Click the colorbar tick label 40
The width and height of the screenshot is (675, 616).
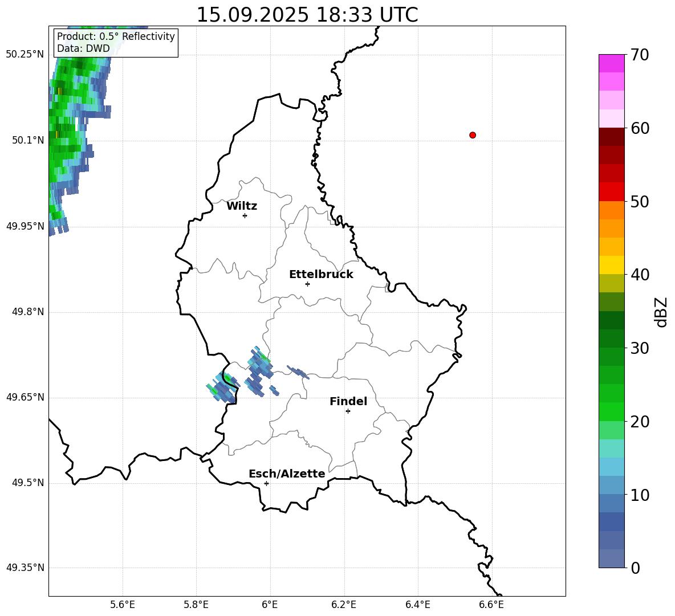click(x=640, y=275)
